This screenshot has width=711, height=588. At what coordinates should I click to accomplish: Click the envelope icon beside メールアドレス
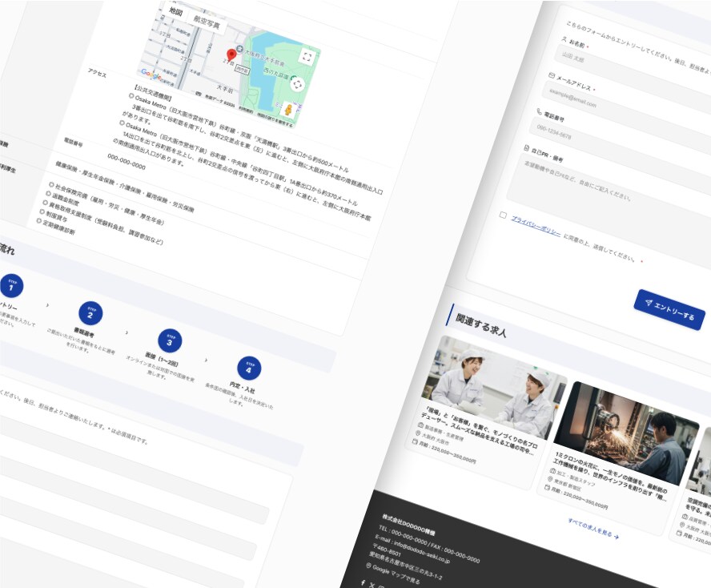[552, 75]
